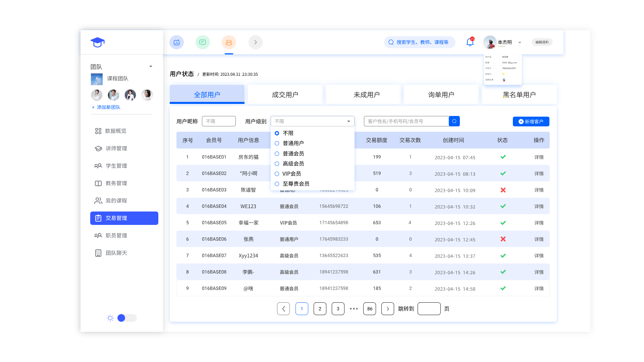Click the right arrow circle in top bar
Screen dimensions: 644x362
point(255,42)
